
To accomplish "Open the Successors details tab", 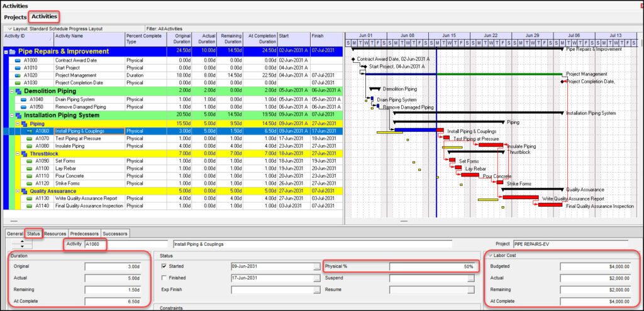I will pos(116,234).
